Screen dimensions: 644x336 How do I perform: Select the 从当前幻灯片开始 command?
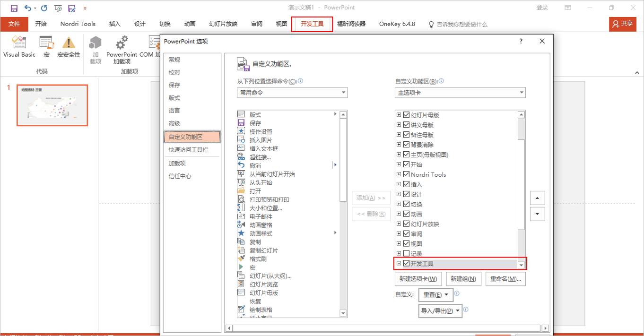[272, 174]
